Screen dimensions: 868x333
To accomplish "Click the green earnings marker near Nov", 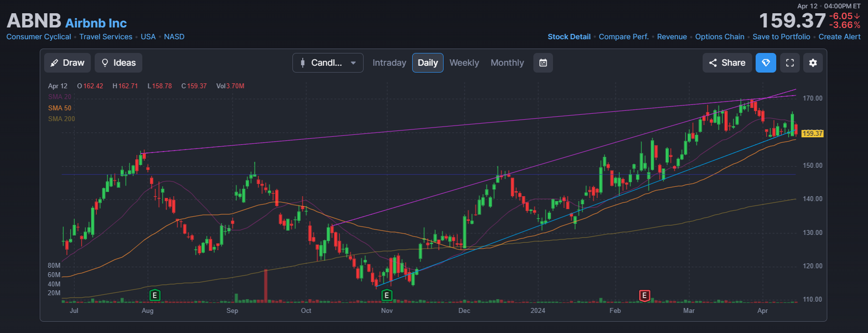I will (387, 295).
